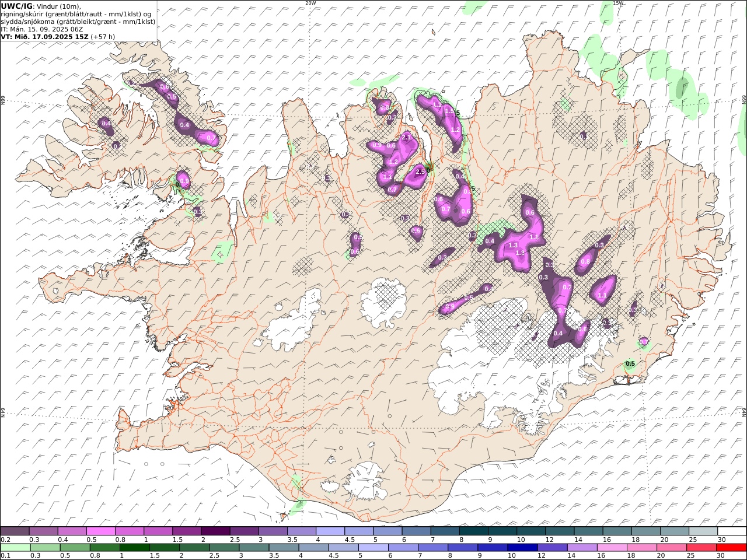
Task: Select the IT: Mán. 15. 09. 2025 06Z line
Action: pos(42,29)
